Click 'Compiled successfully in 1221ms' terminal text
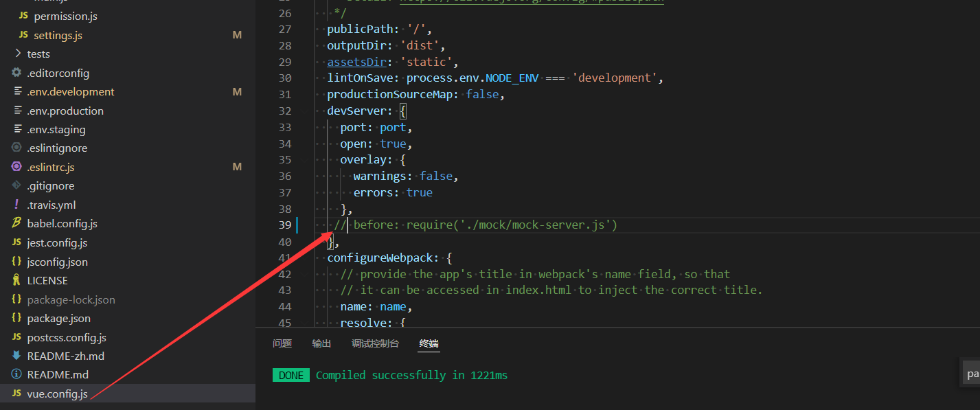This screenshot has width=980, height=410. tap(411, 375)
